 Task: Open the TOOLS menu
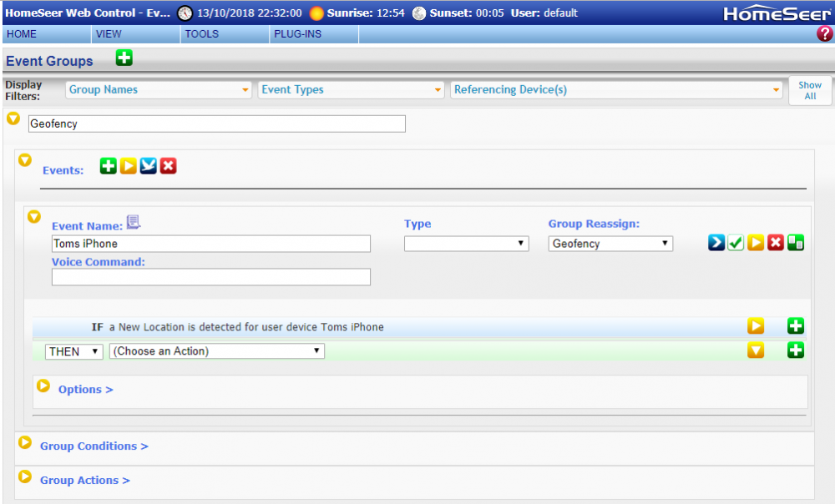[x=202, y=34]
